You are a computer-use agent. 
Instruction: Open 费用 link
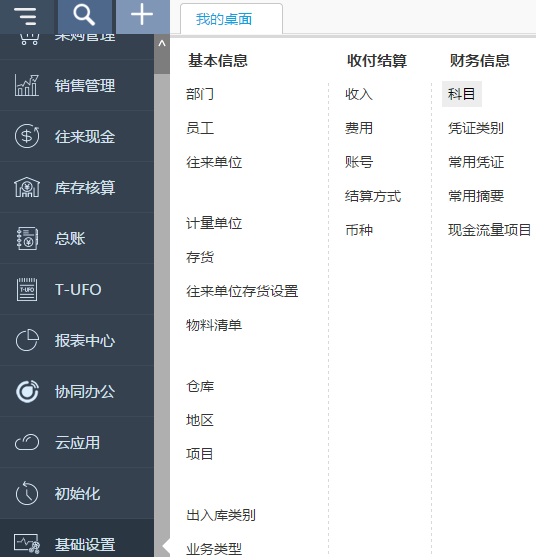359,128
